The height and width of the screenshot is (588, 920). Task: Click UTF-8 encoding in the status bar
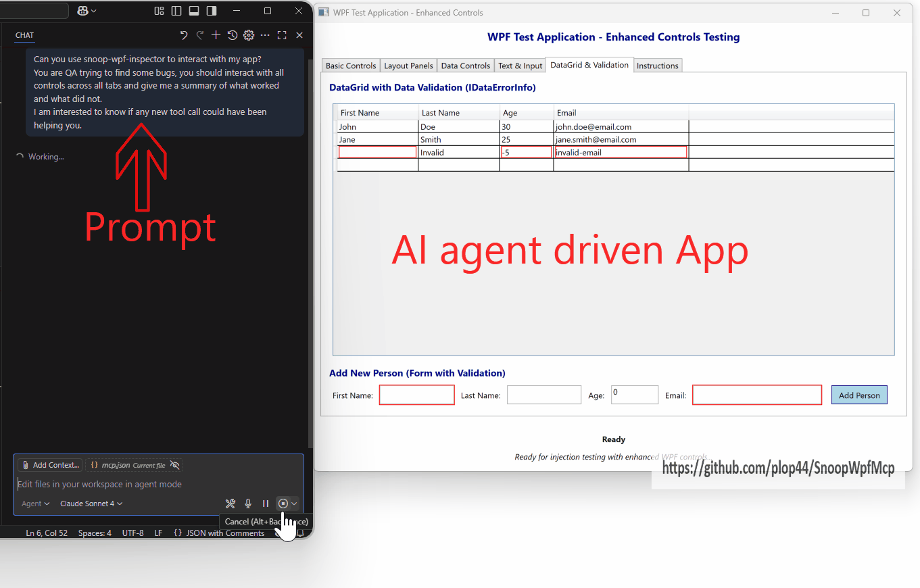(132, 533)
